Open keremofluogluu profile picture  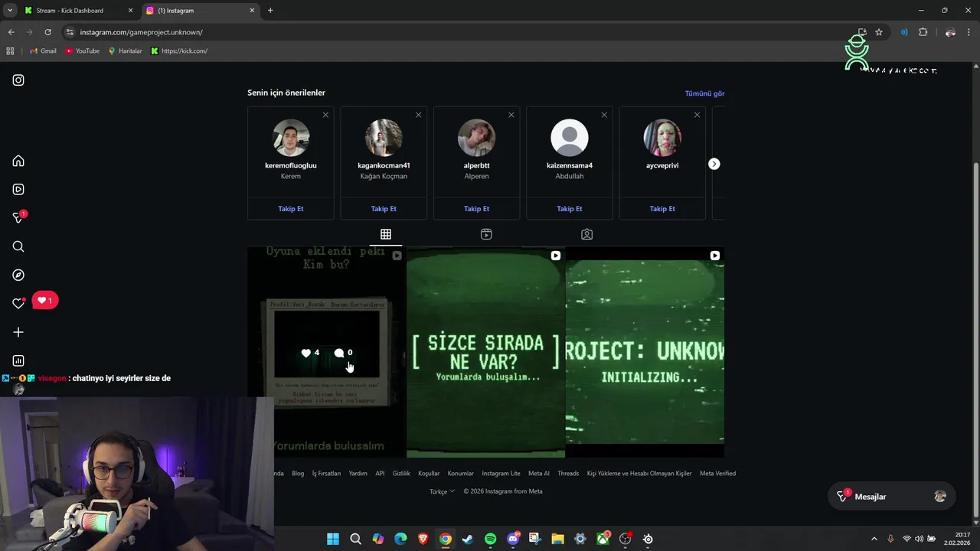click(x=291, y=138)
